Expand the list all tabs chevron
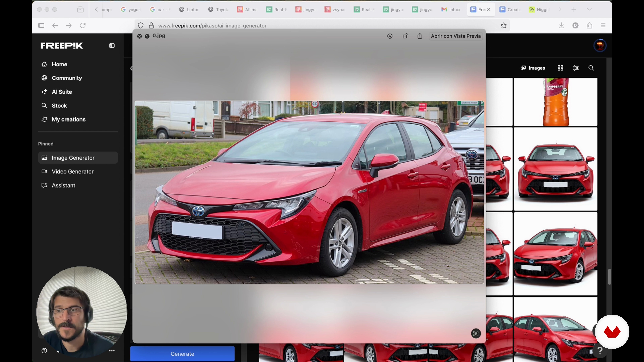Screen dimensions: 644x362 pos(589,10)
